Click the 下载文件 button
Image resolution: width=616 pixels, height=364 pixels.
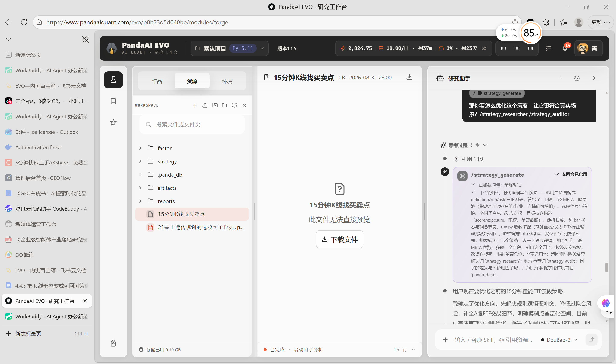point(339,239)
